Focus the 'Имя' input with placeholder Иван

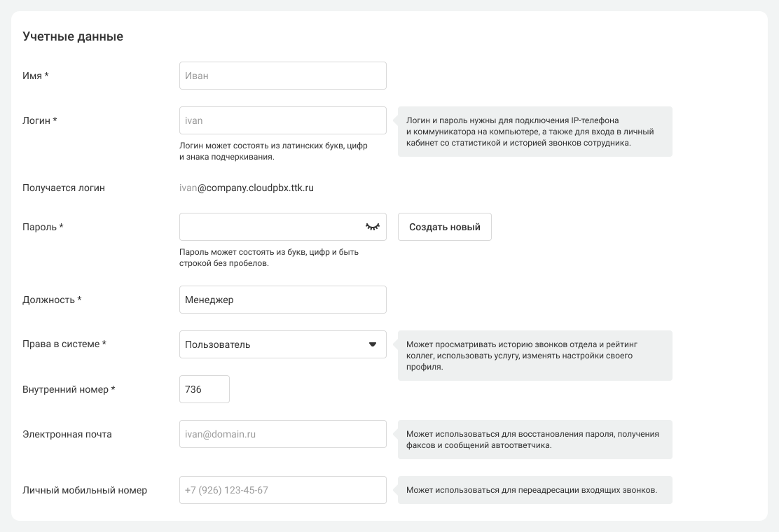[x=283, y=76]
